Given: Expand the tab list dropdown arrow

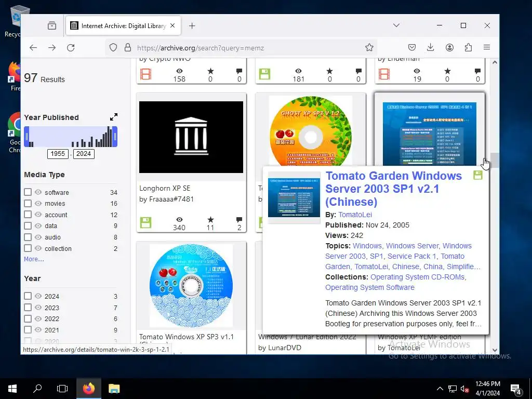Looking at the screenshot, I should coord(396,25).
